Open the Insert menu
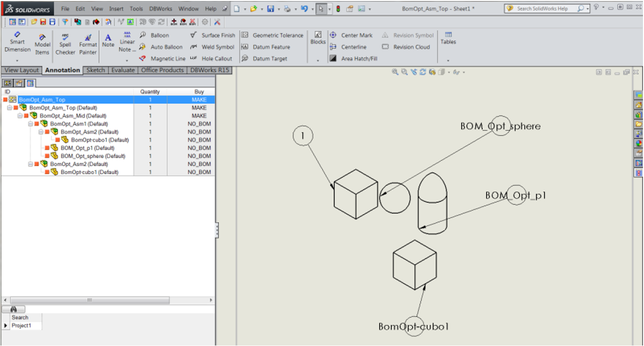The width and height of the screenshot is (644, 346). (x=116, y=9)
